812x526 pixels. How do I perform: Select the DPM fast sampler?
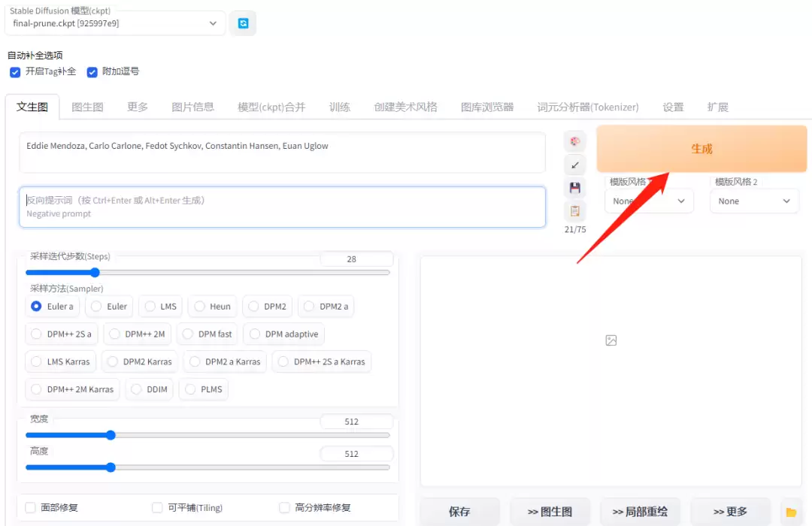pos(208,334)
